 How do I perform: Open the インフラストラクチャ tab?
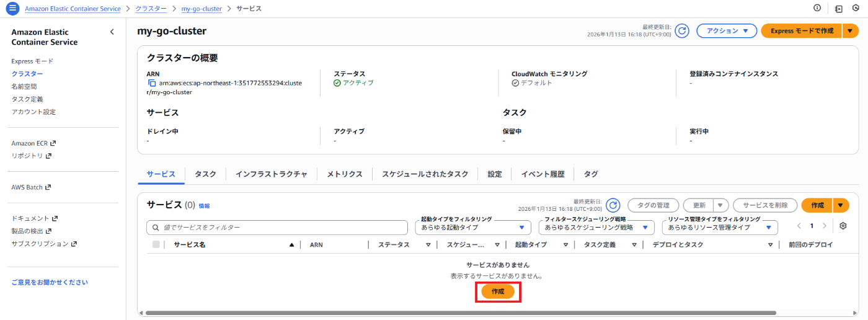click(271, 174)
